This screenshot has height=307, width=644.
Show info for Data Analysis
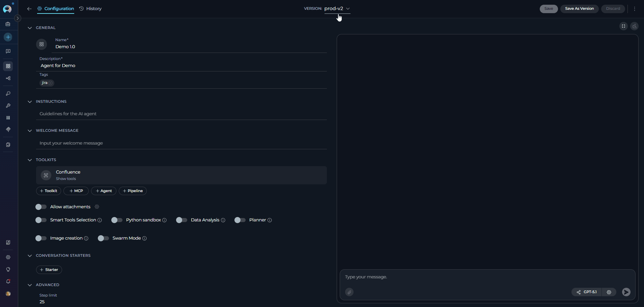pos(223,220)
